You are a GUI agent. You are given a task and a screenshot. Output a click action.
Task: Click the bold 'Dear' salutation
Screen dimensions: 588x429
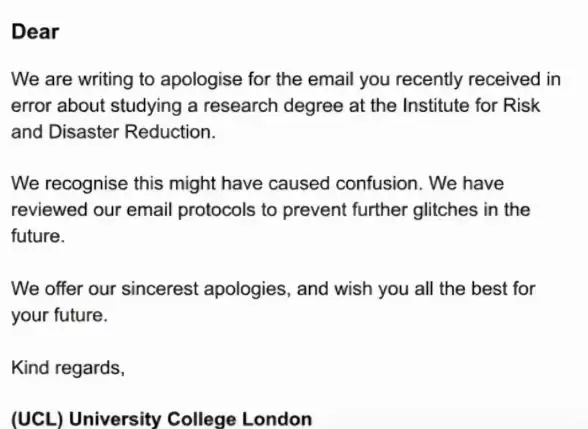coord(35,32)
